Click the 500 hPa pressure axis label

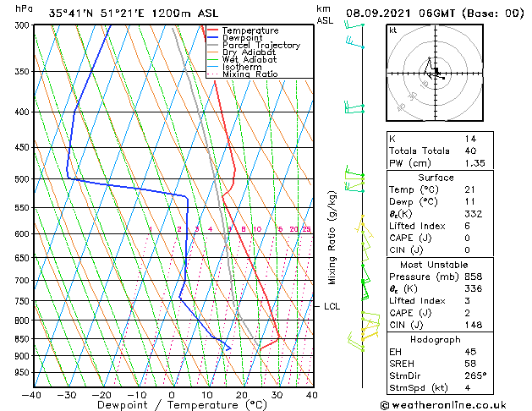22,179
